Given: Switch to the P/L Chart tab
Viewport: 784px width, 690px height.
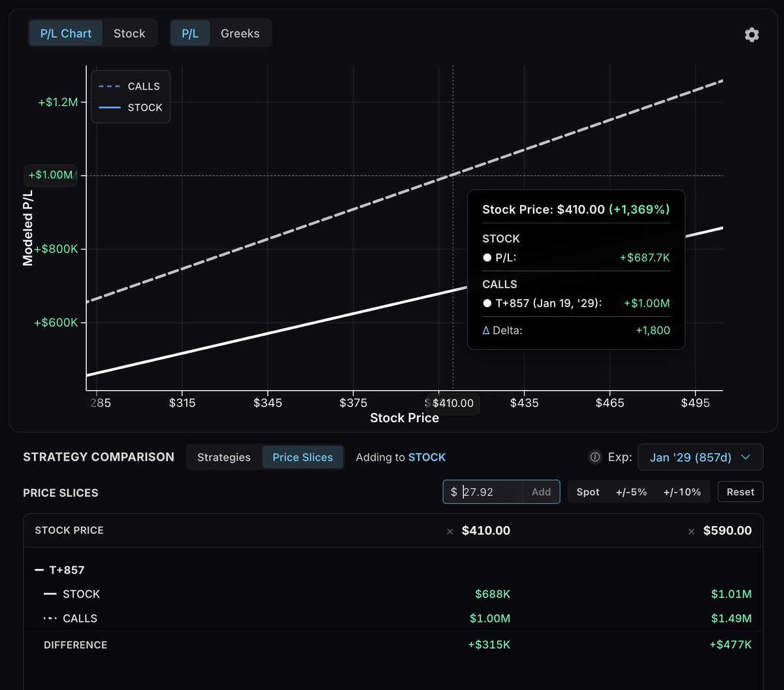Looking at the screenshot, I should [x=66, y=33].
